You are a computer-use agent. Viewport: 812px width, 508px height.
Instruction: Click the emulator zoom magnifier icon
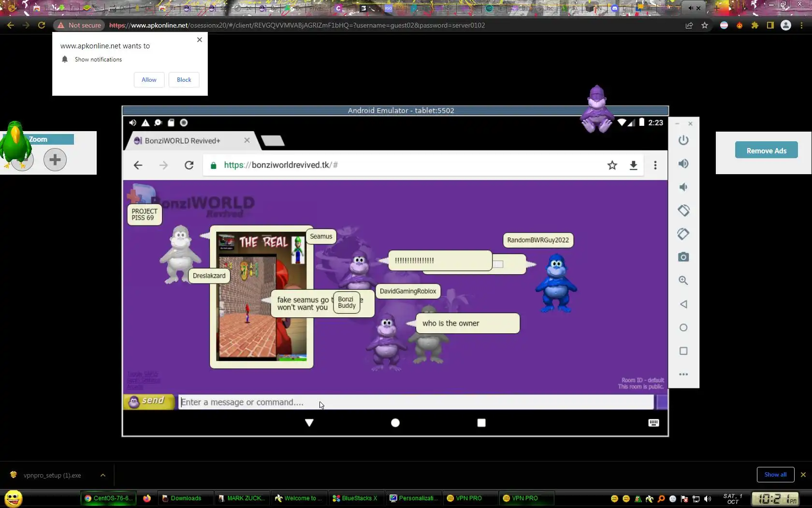coord(683,281)
